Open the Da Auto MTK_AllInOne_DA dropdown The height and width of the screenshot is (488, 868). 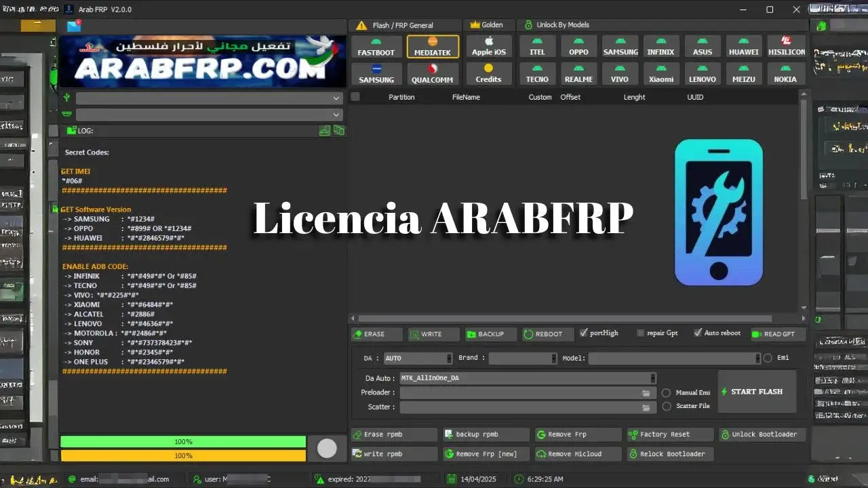(x=528, y=378)
